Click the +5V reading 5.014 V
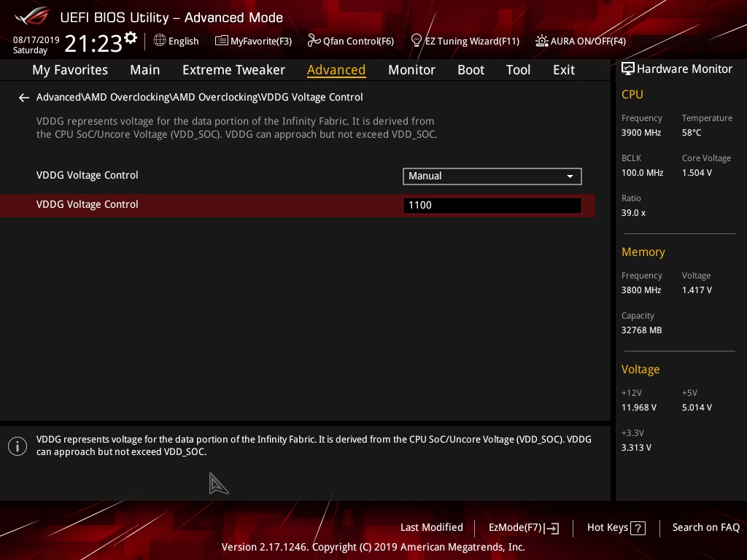Viewport: 747px width, 560px height. (697, 408)
